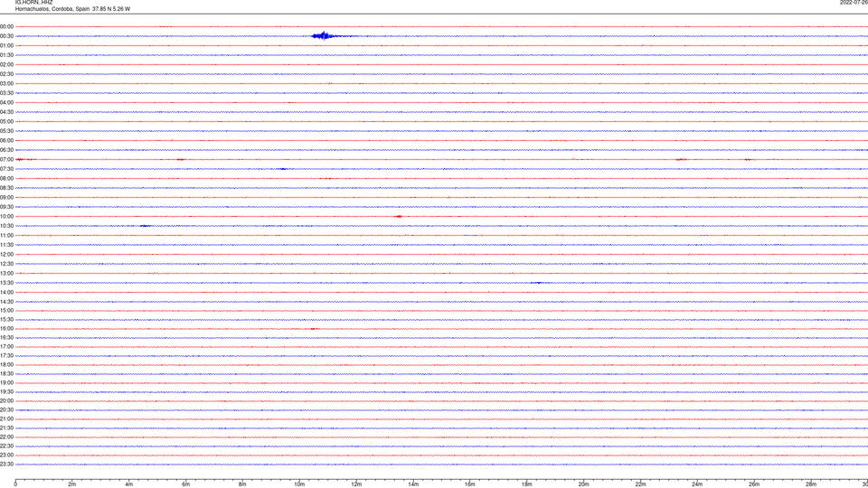The image size is (868, 488).
Task: Select the 21:00 trace time label
Action: pos(6,418)
